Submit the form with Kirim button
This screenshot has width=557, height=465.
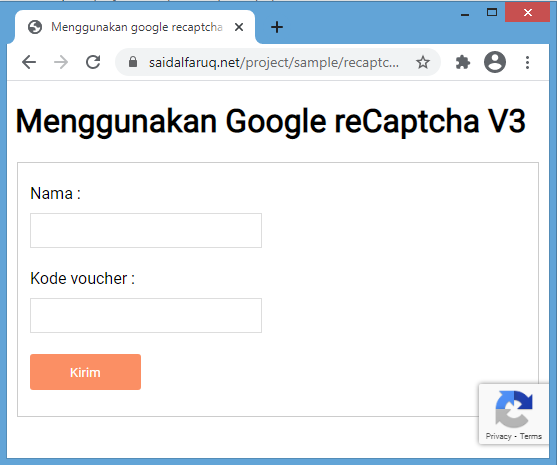point(85,372)
